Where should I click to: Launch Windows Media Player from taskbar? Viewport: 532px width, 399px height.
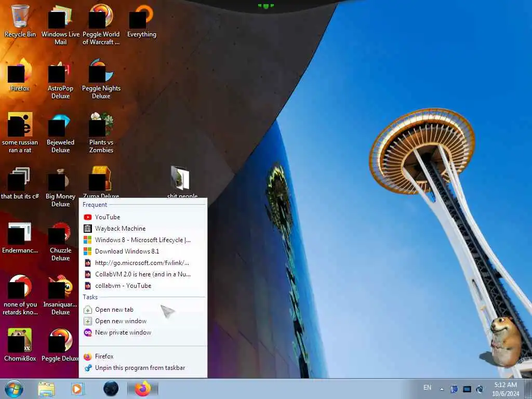click(77, 389)
